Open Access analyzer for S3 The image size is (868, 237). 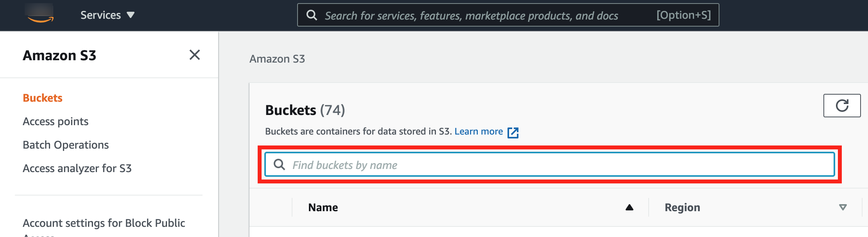77,169
